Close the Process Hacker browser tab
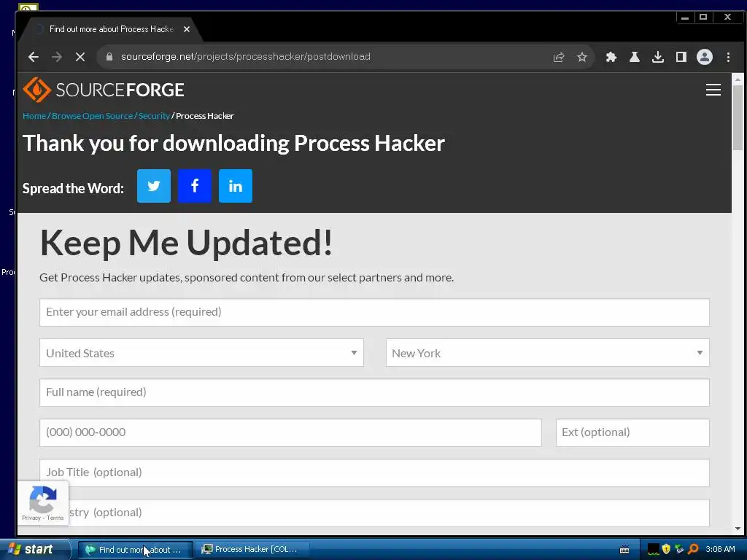The height and width of the screenshot is (560, 747). pos(187,29)
